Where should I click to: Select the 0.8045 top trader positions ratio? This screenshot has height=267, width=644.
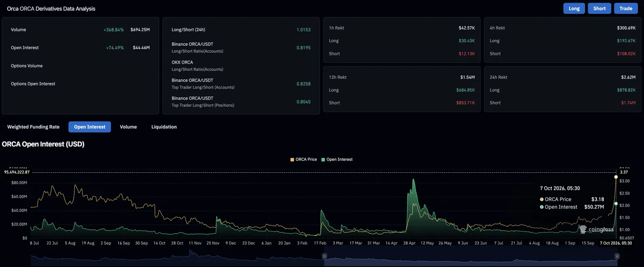tap(304, 102)
